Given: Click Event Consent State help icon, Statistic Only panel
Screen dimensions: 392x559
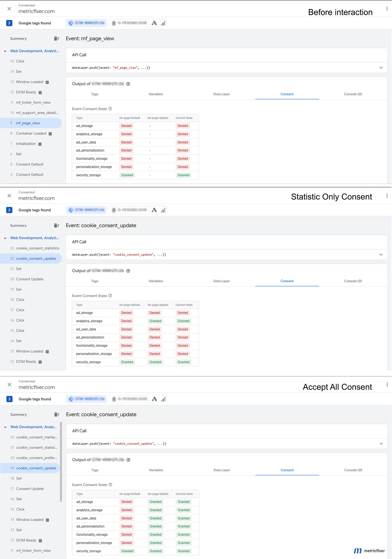Looking at the screenshot, I should [110, 296].
